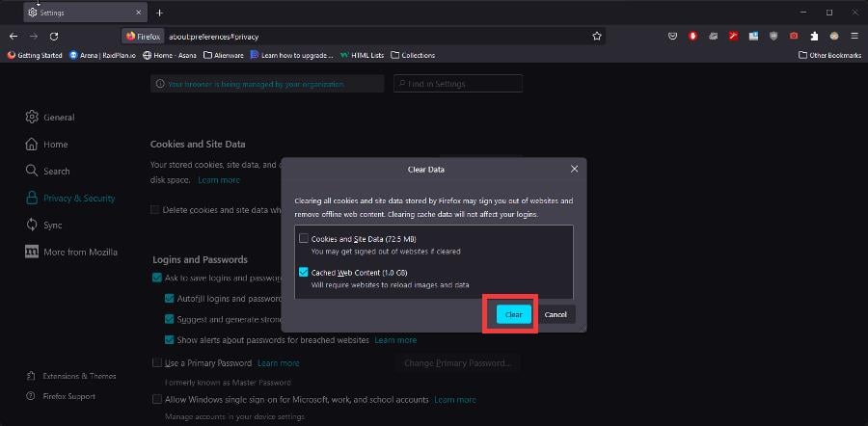This screenshot has height=426, width=868.
Task: Open Alienware bookmarks folder
Action: [x=224, y=55]
